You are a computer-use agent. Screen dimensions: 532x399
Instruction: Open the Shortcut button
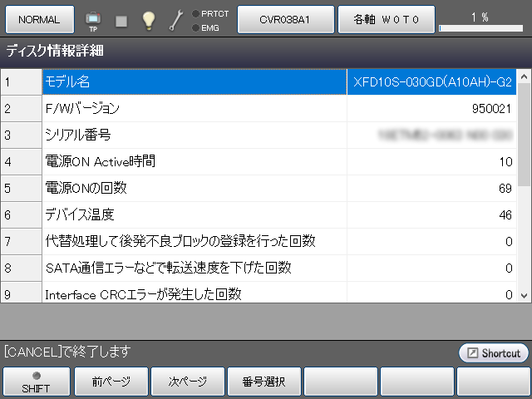493,353
